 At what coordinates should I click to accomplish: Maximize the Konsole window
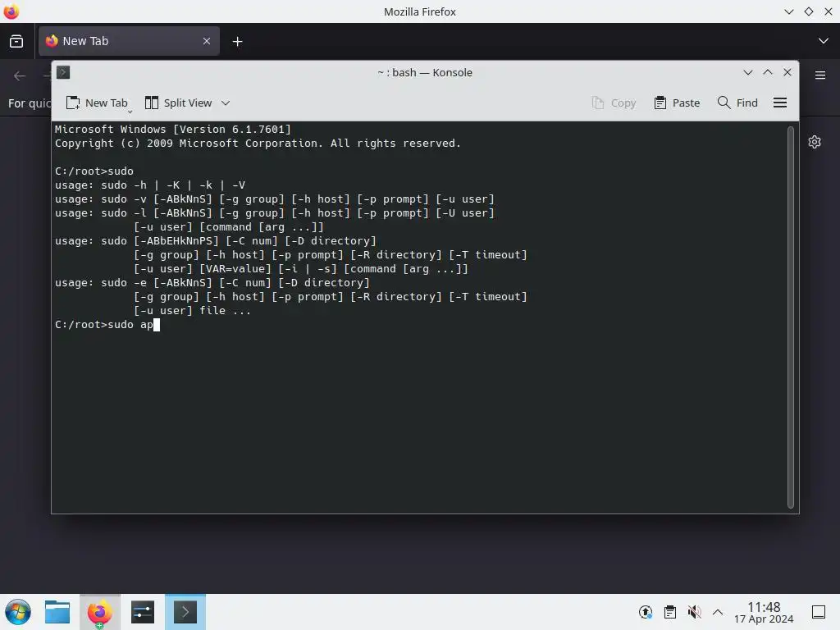(x=768, y=72)
